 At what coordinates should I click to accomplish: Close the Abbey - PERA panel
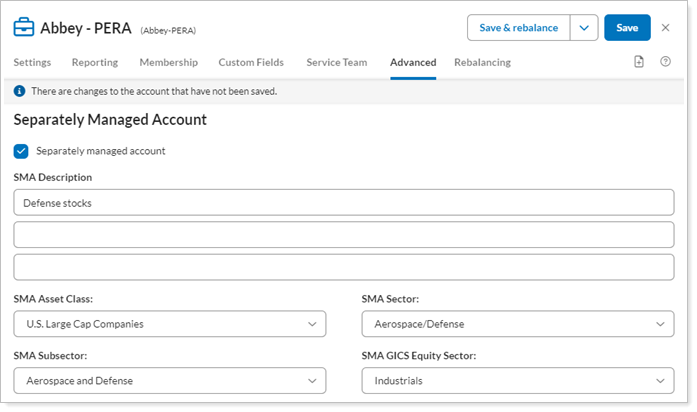coord(666,28)
